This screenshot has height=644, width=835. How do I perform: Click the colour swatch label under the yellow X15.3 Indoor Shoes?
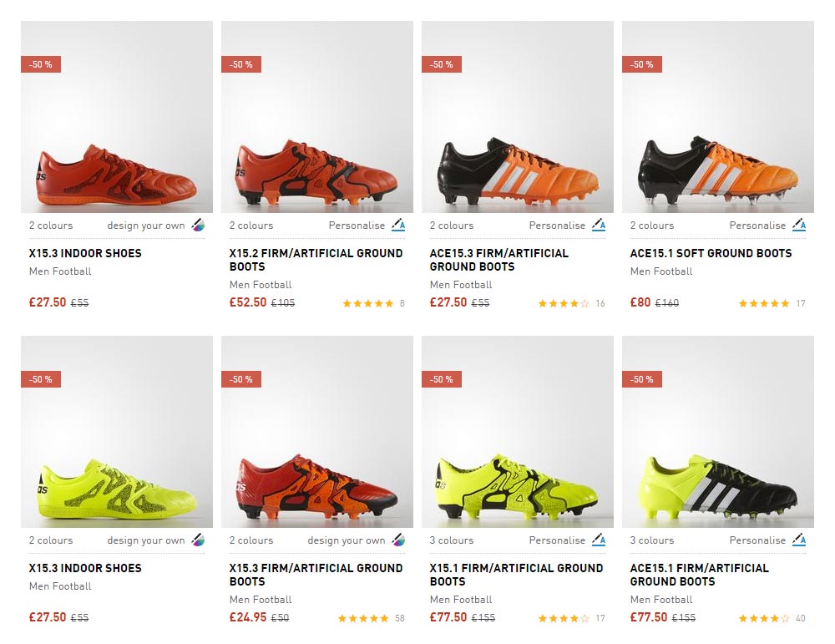(x=50, y=540)
